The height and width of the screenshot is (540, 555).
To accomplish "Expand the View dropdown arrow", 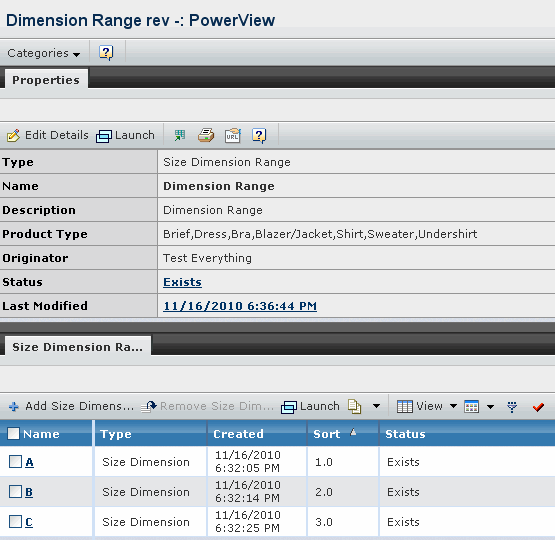I will (453, 406).
